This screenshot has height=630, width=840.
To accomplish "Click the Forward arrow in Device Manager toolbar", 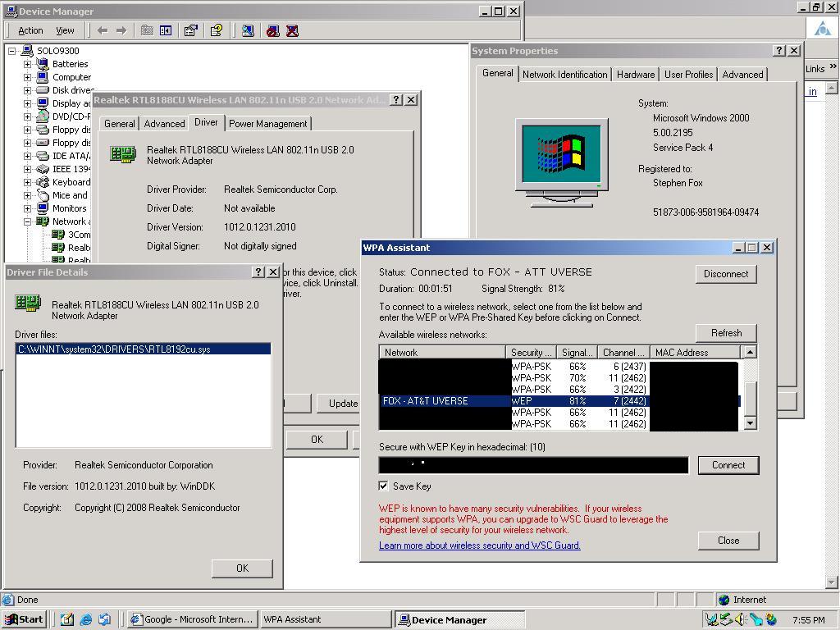I will point(121,30).
